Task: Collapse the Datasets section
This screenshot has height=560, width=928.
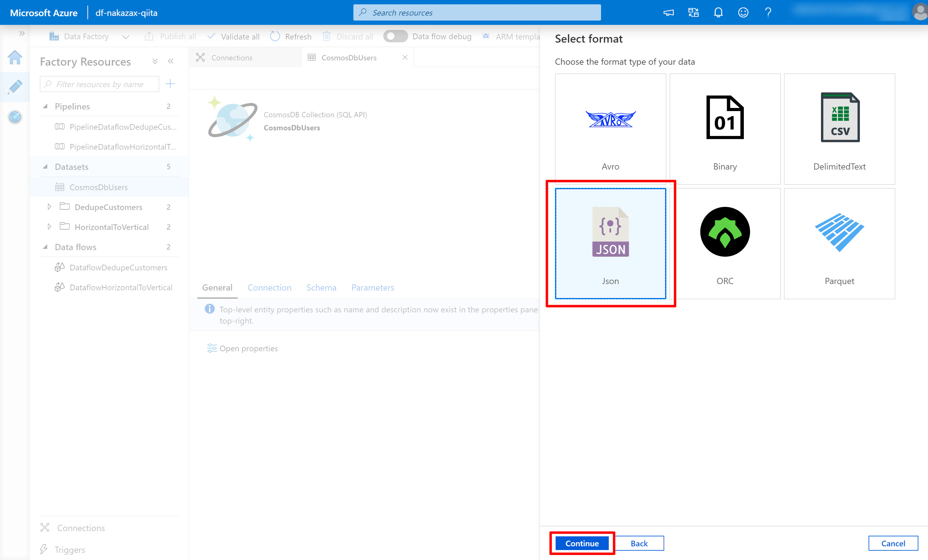Action: (45, 166)
